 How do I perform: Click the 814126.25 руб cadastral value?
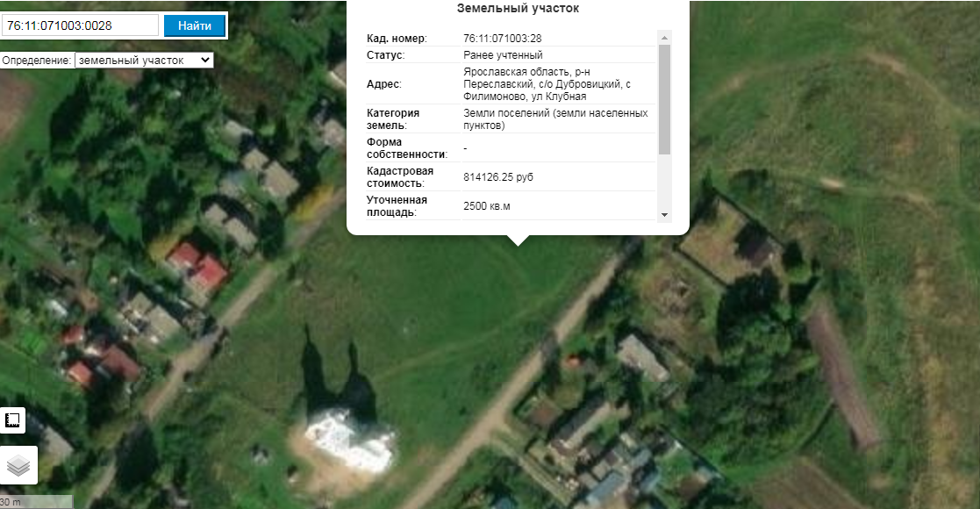pyautogui.click(x=498, y=177)
